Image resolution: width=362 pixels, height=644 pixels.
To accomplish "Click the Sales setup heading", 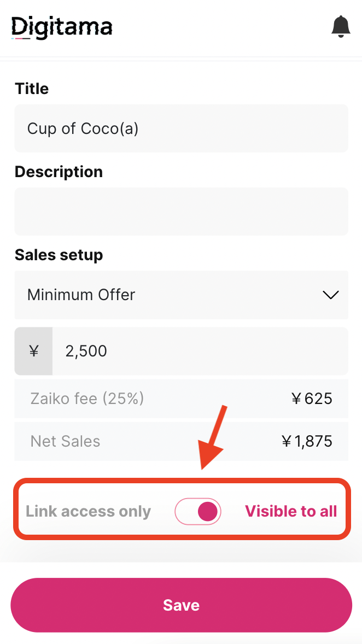I will pyautogui.click(x=59, y=255).
